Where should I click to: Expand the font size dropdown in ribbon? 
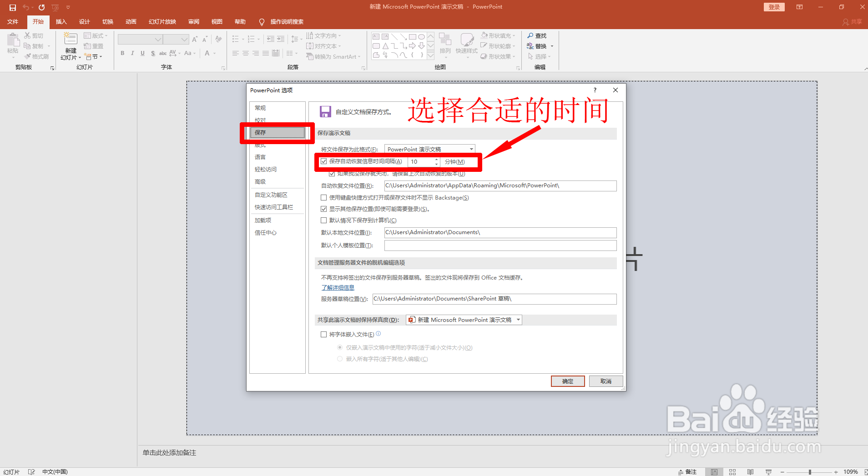(184, 40)
